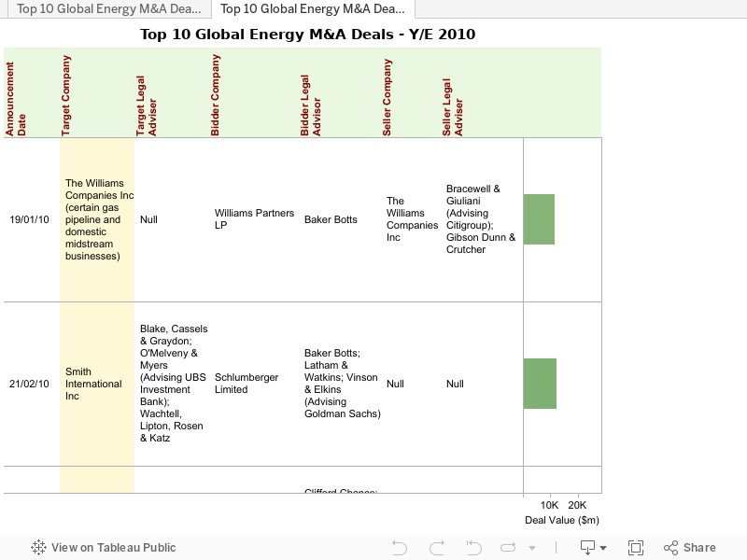Screen dimensions: 747x560
Task: Click the undo arrow icon
Action: pyautogui.click(x=400, y=548)
